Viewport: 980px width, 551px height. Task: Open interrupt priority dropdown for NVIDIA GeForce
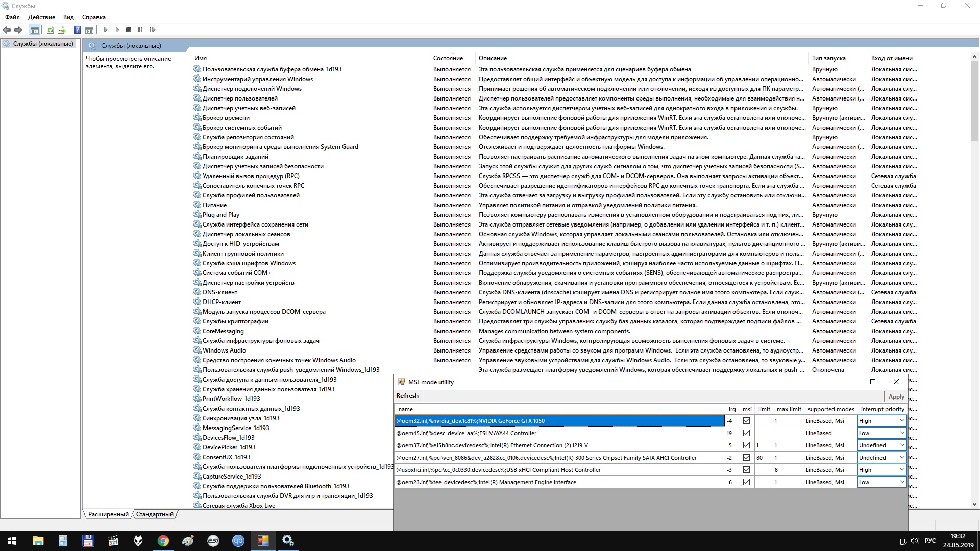[901, 421]
